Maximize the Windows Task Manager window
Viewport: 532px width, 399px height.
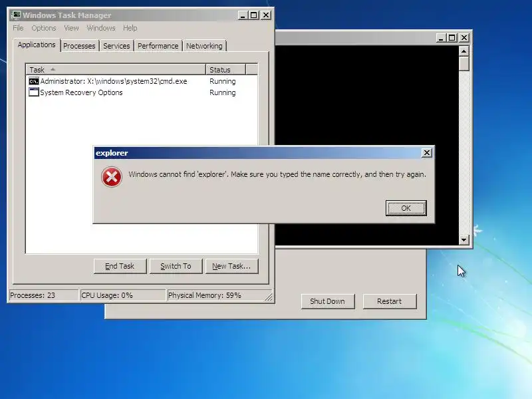click(254, 15)
